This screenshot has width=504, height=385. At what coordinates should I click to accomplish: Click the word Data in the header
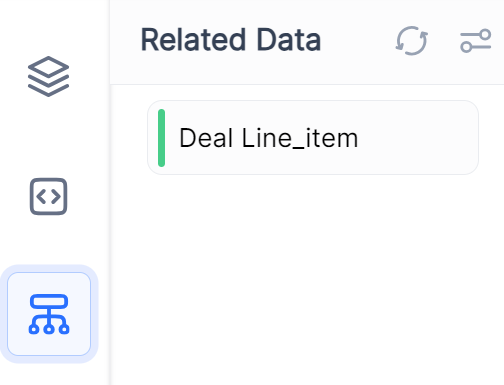click(289, 40)
